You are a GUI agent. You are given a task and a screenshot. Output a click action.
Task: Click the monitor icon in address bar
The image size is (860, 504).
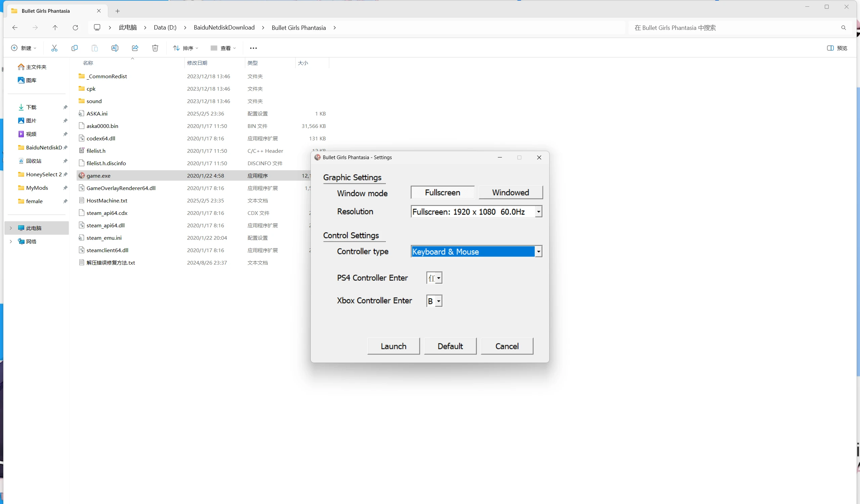97,27
